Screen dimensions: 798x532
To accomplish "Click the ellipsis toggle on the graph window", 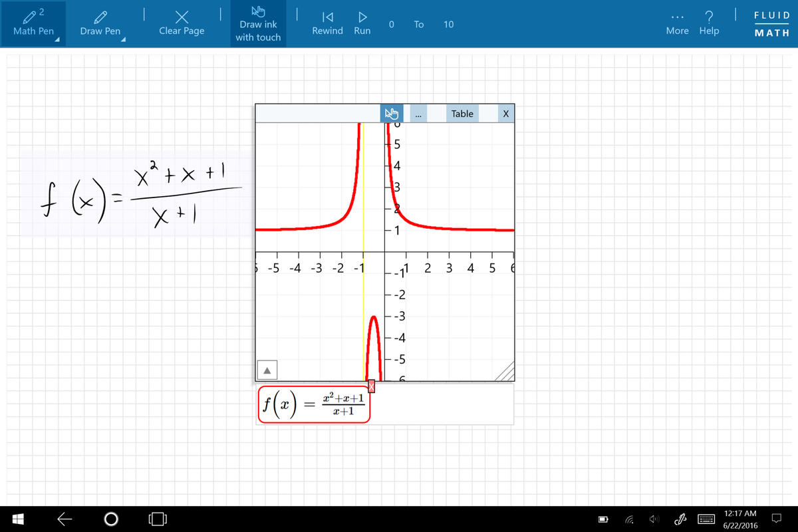I will (x=418, y=114).
